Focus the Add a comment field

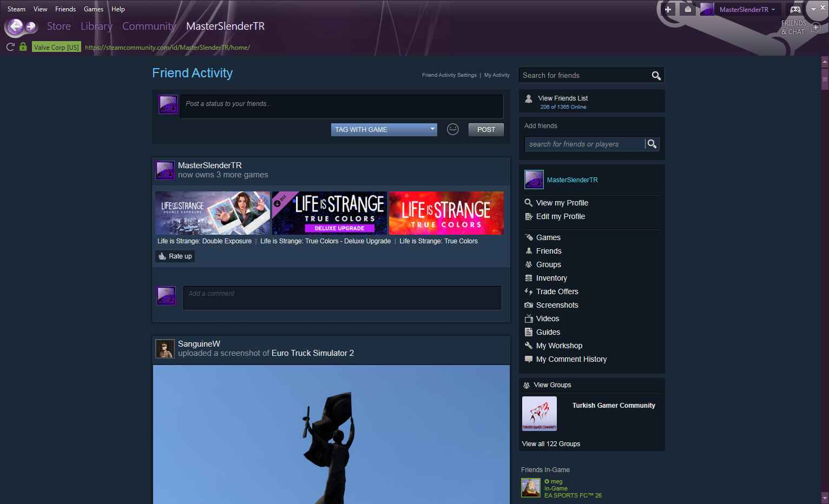pyautogui.click(x=343, y=298)
